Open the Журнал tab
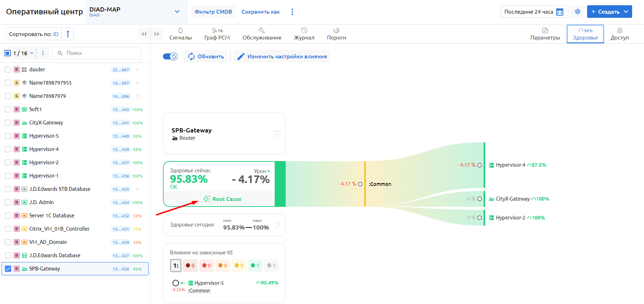 pos(304,34)
